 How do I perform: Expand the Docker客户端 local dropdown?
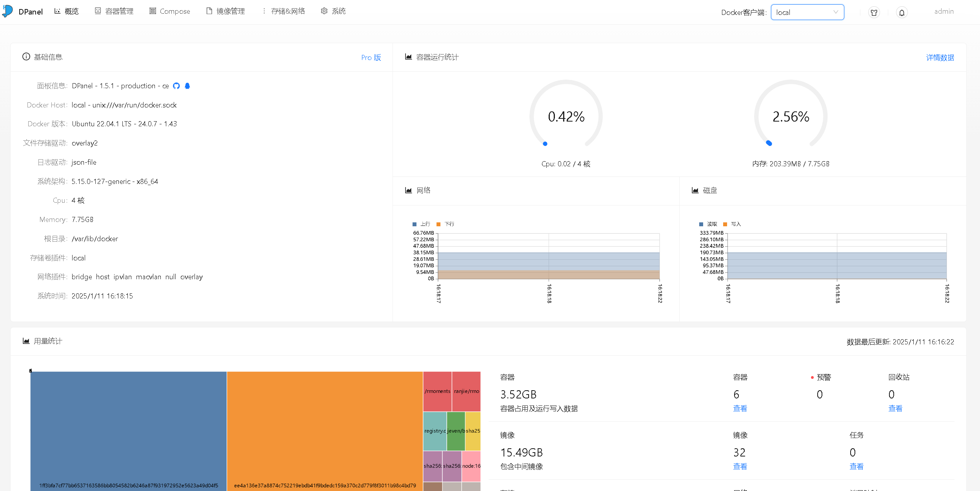click(x=807, y=12)
